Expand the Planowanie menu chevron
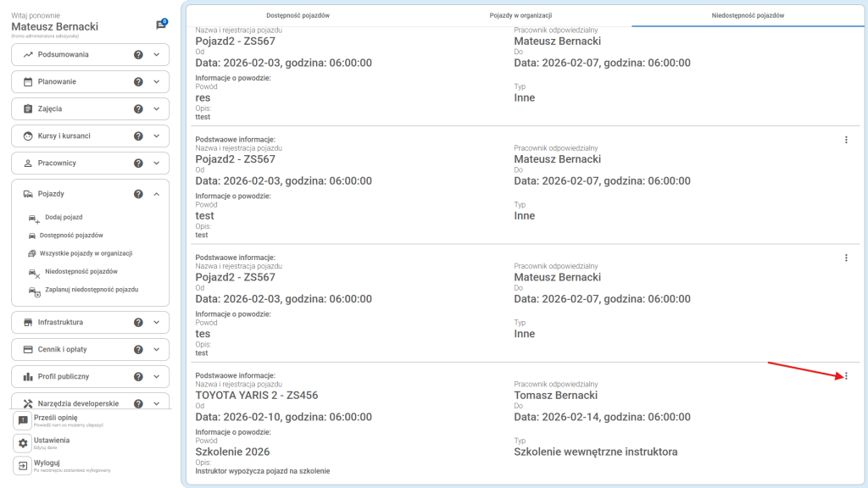This screenshot has width=868, height=488. (x=157, y=82)
